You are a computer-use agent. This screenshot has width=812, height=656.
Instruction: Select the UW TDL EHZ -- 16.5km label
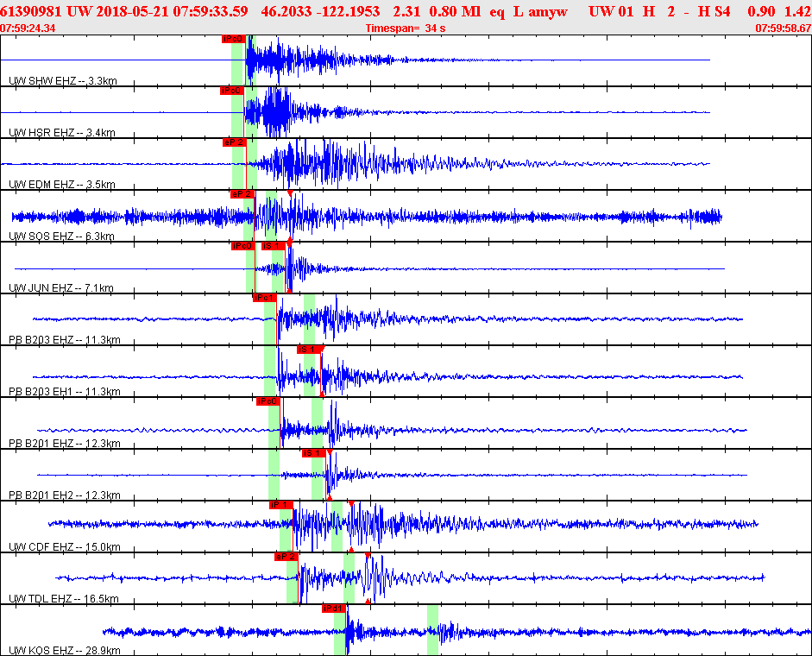(x=64, y=599)
